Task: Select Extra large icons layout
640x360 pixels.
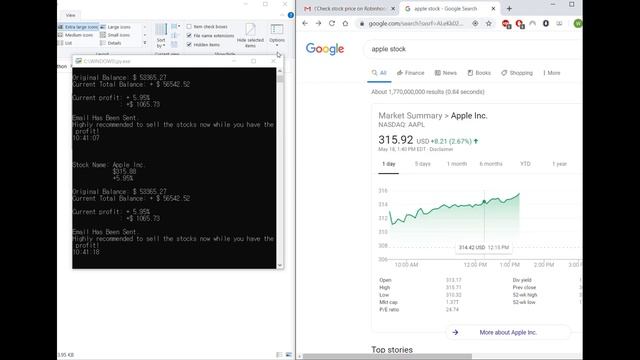Action: coord(78,27)
